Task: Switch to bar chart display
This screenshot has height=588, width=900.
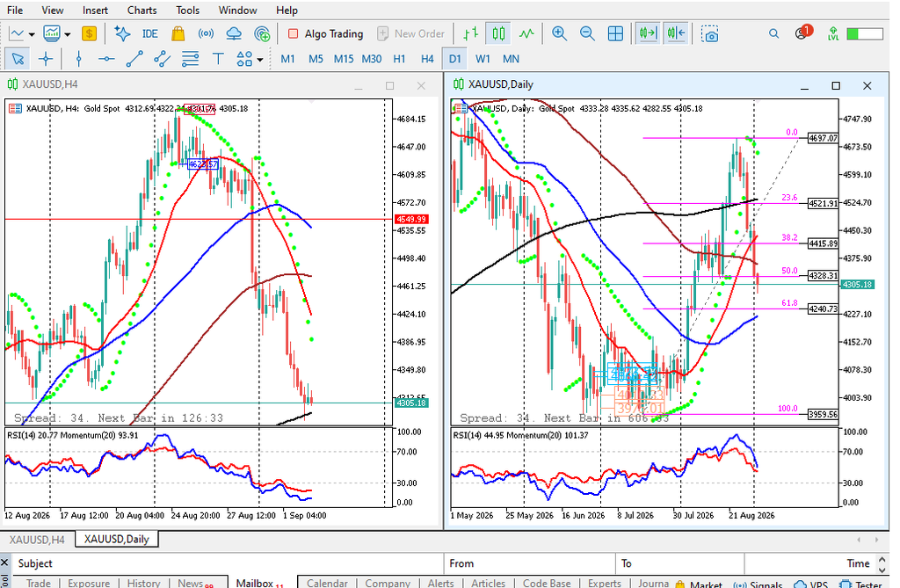Action: tap(471, 34)
